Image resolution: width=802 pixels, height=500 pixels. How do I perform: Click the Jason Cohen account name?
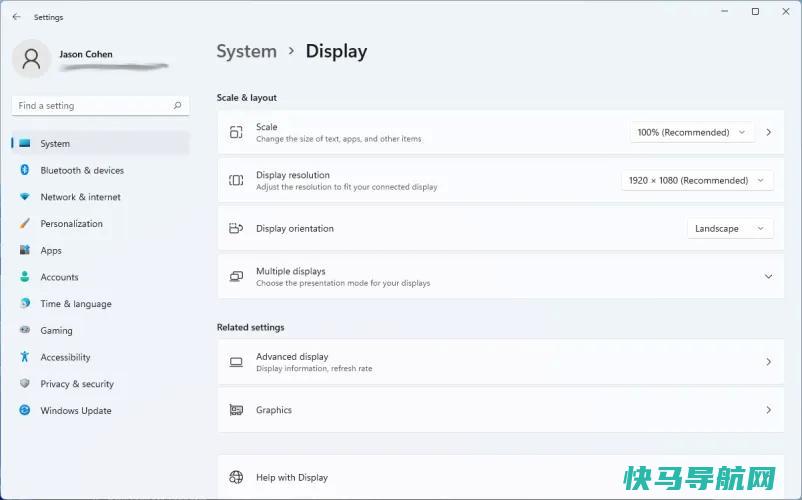[86, 54]
